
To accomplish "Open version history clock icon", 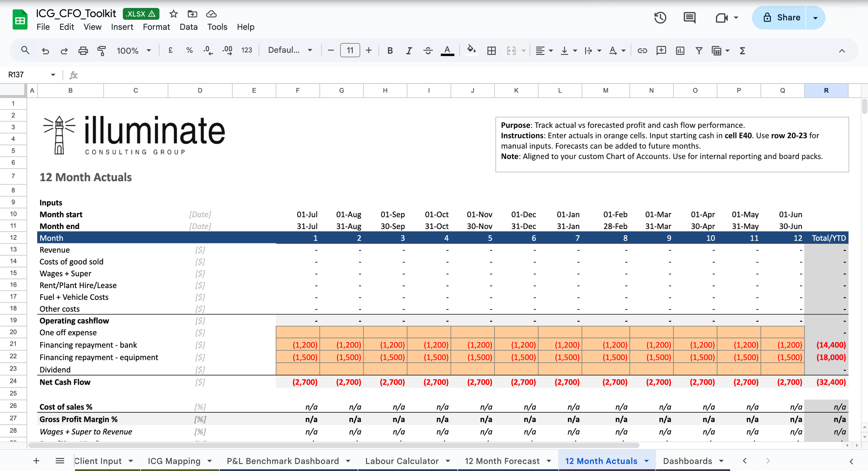I will (660, 18).
